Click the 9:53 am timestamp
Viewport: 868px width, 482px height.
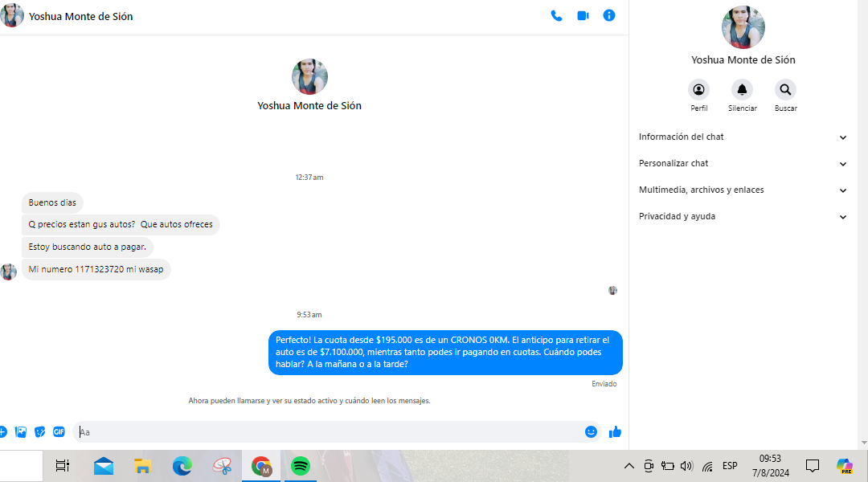click(x=309, y=315)
